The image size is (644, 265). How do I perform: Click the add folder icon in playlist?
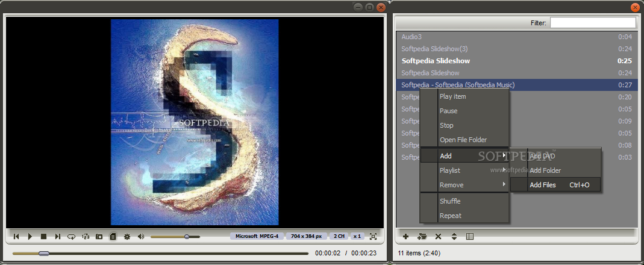422,236
